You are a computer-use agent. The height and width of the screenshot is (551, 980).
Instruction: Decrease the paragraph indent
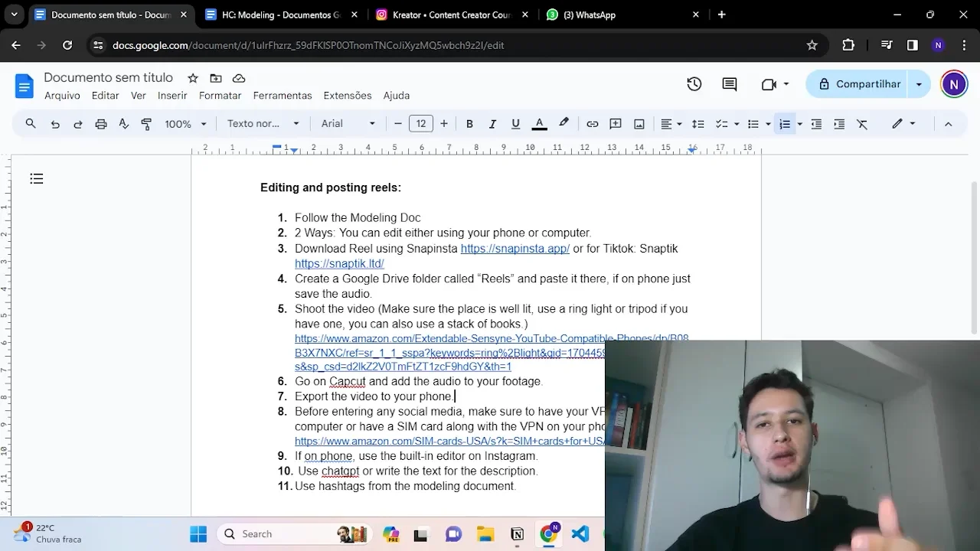(816, 124)
